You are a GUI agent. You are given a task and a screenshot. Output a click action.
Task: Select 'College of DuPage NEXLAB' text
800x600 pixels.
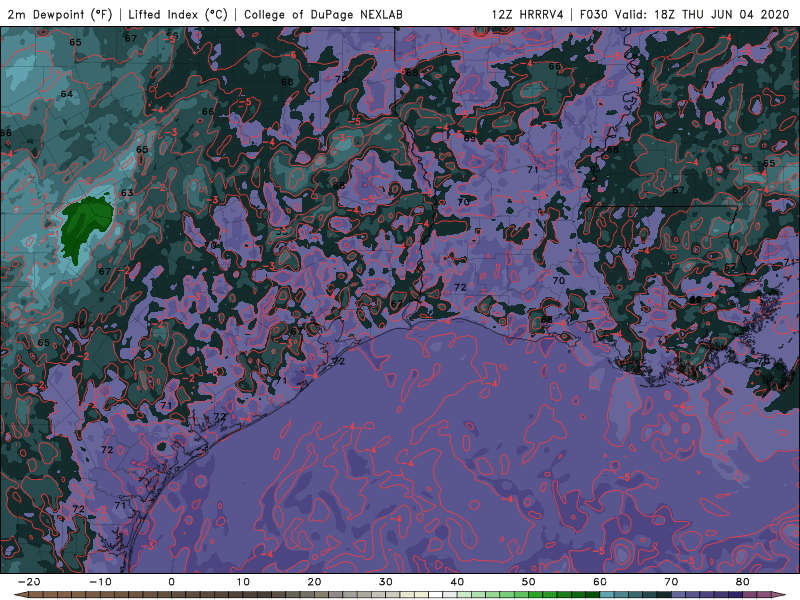[x=323, y=14]
